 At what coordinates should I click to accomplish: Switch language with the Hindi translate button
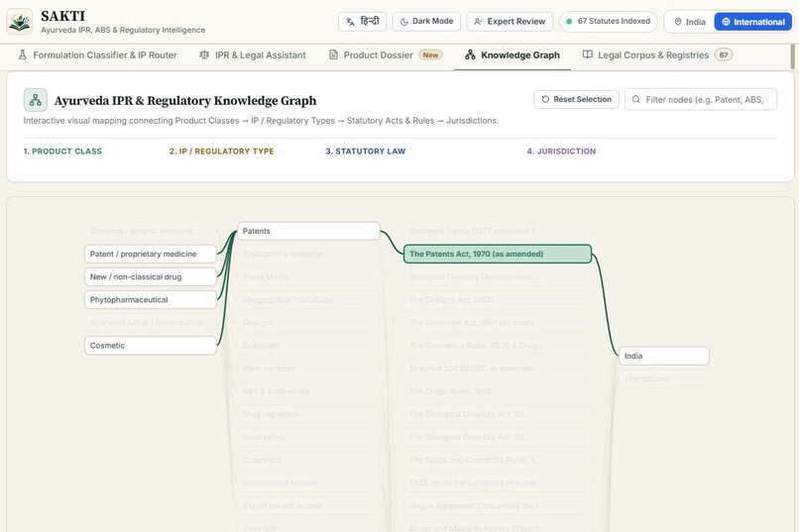point(362,22)
